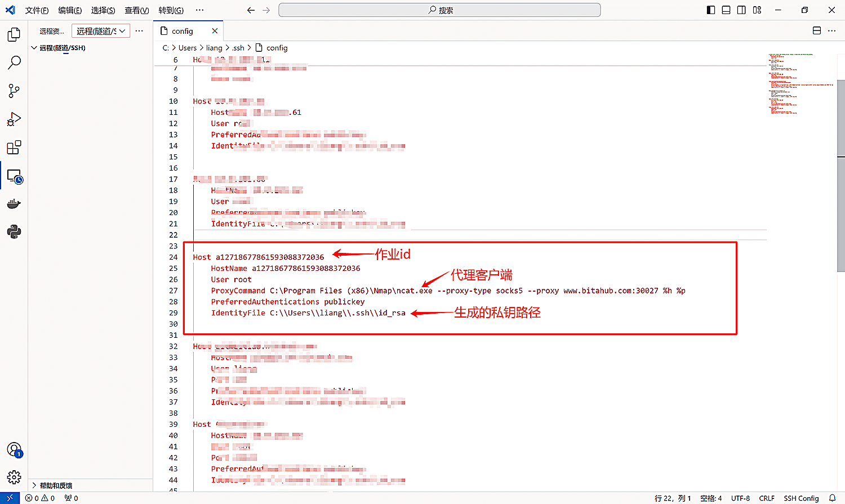
Task: Toggle the bottom panel
Action: [x=726, y=10]
